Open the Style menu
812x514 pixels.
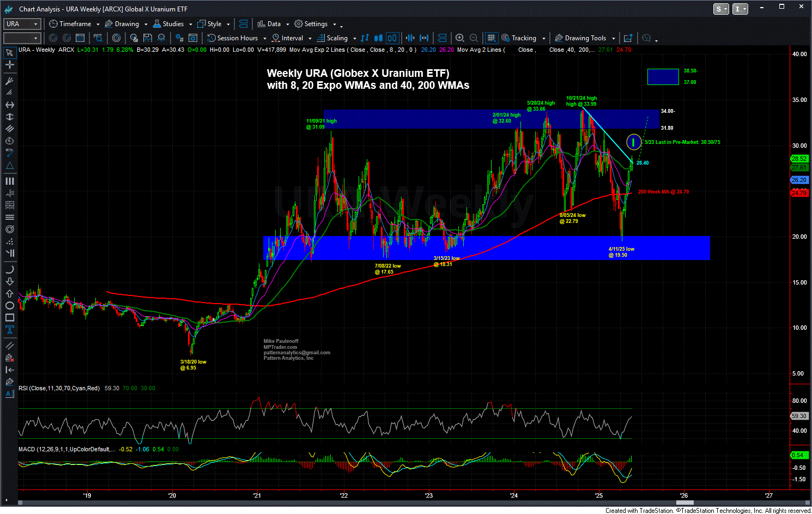pyautogui.click(x=210, y=24)
